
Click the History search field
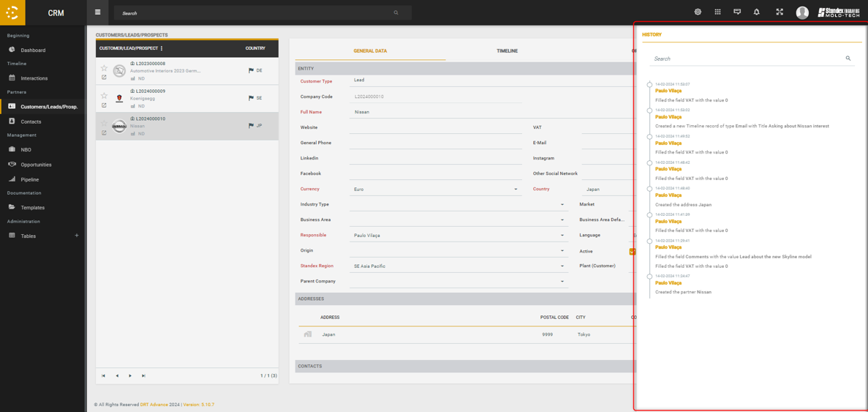point(746,59)
